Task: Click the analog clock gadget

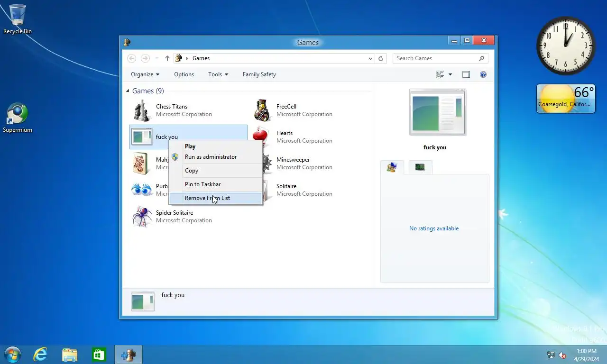Action: [566, 46]
